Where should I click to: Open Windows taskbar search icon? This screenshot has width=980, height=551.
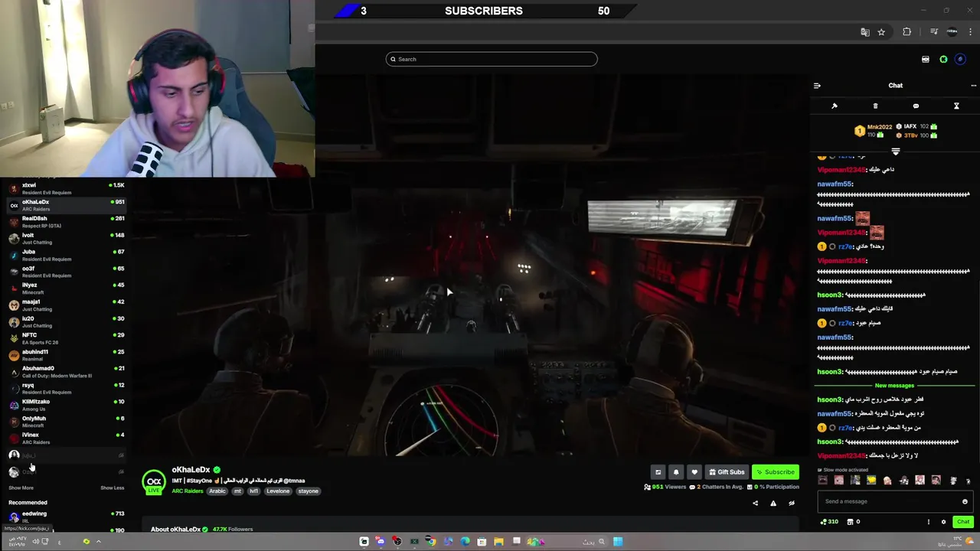pos(602,542)
